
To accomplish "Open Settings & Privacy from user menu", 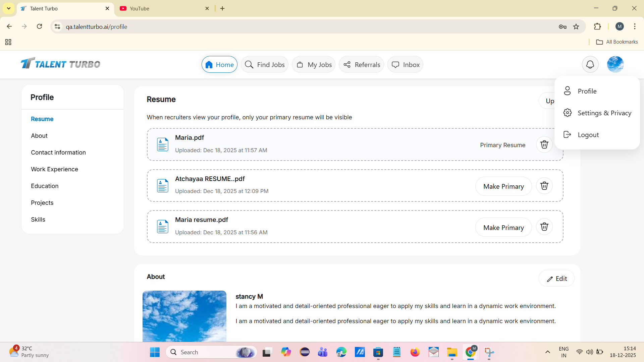I will [x=597, y=113].
